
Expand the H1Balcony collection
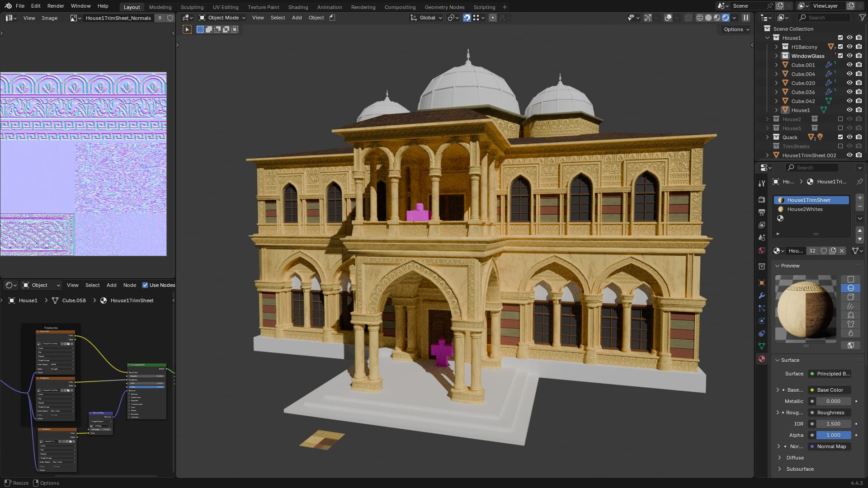(x=776, y=47)
